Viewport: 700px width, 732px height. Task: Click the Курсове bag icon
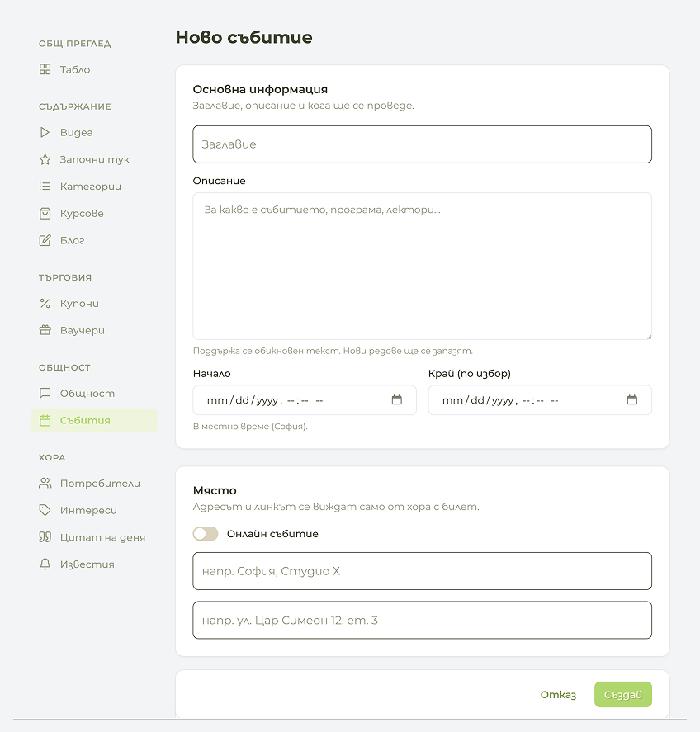[45, 214]
